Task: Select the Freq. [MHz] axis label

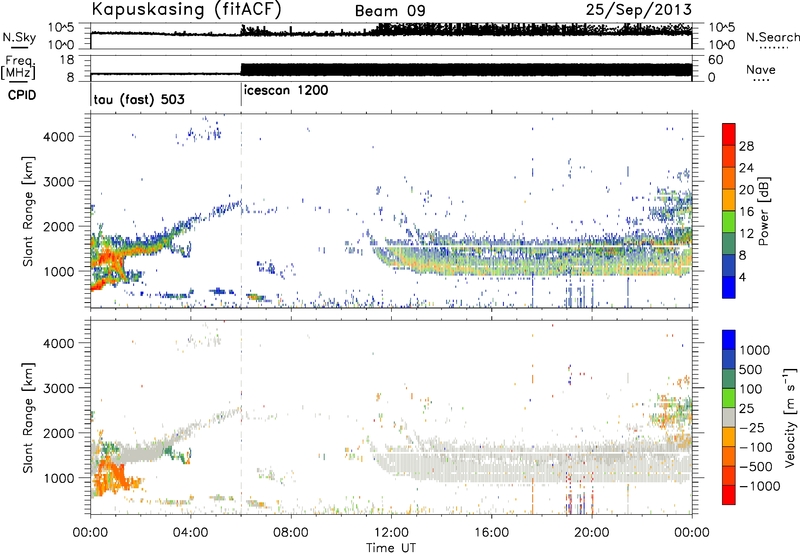Action: pyautogui.click(x=18, y=67)
